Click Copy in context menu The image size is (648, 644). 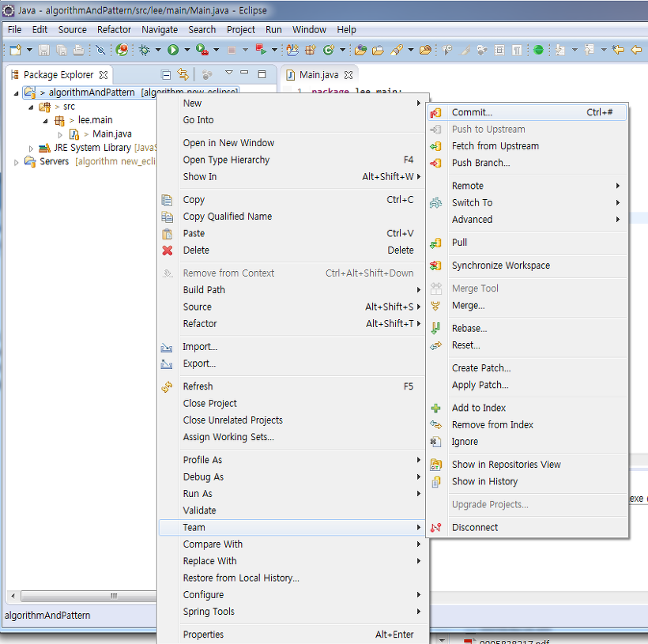coord(292,200)
